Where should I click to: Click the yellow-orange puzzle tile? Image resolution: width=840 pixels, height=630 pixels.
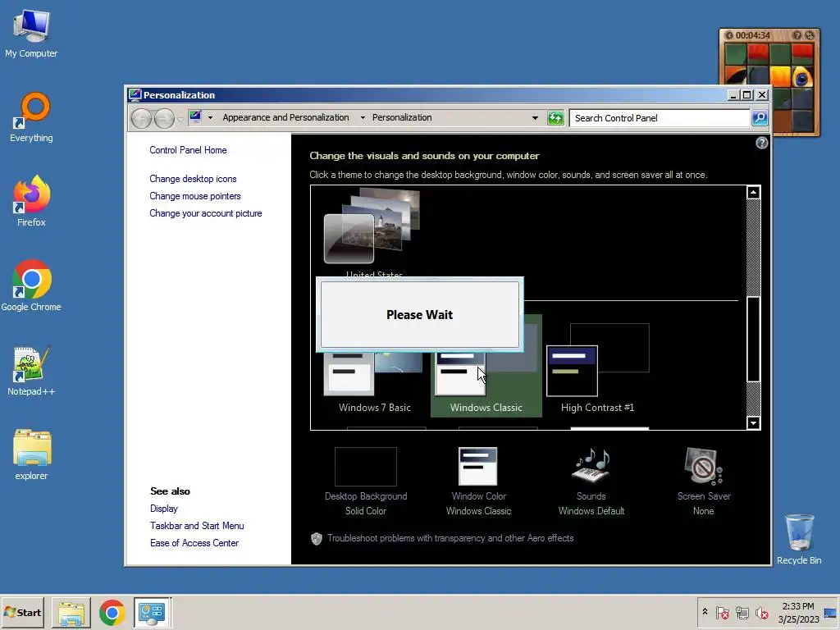(x=780, y=78)
